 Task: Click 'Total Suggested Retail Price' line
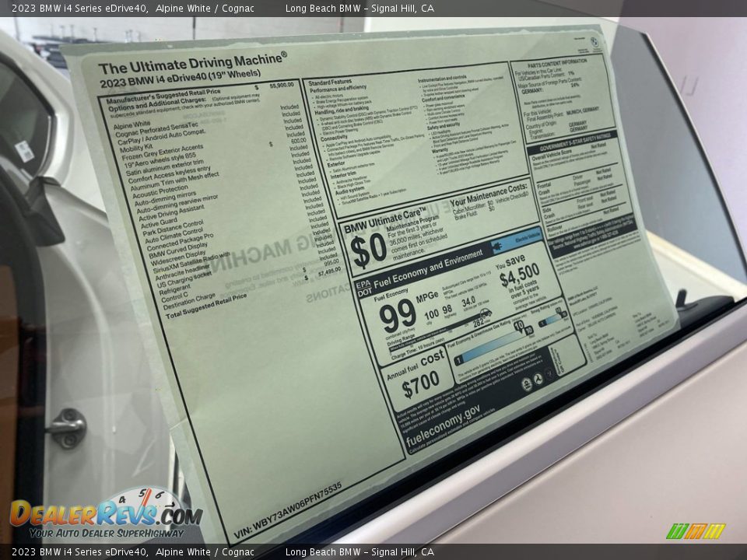pyautogui.click(x=206, y=306)
